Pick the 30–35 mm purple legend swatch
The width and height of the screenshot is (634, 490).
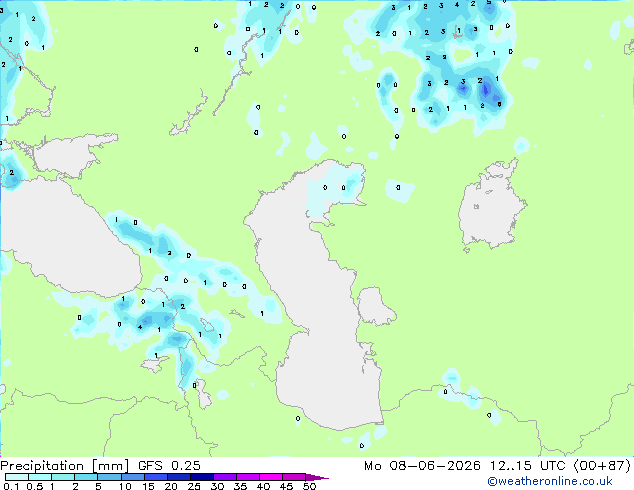[x=225, y=477]
